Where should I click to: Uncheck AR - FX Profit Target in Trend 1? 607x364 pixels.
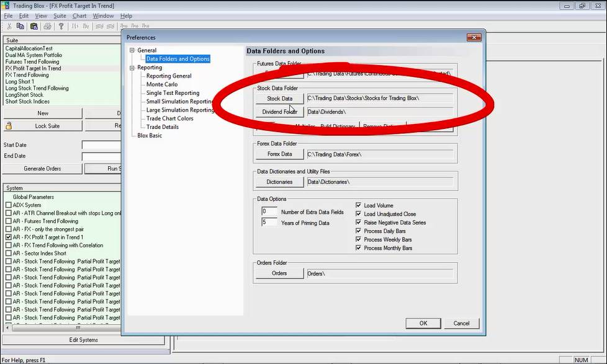point(9,237)
